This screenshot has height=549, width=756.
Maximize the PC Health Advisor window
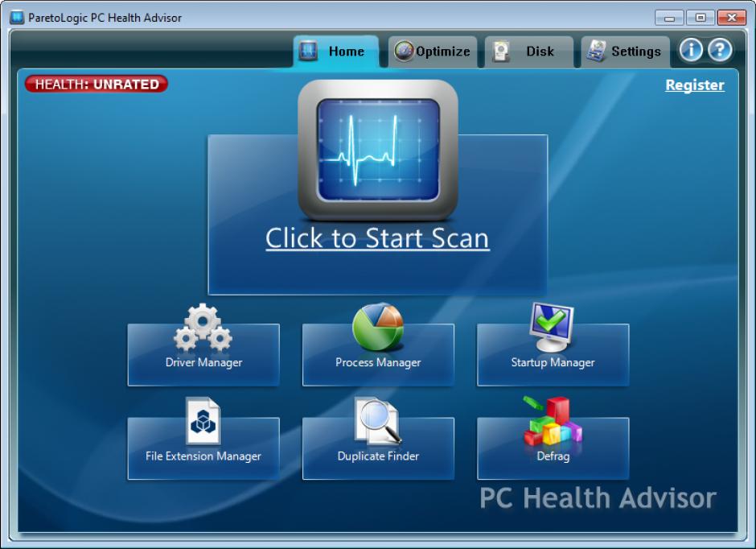(x=700, y=18)
